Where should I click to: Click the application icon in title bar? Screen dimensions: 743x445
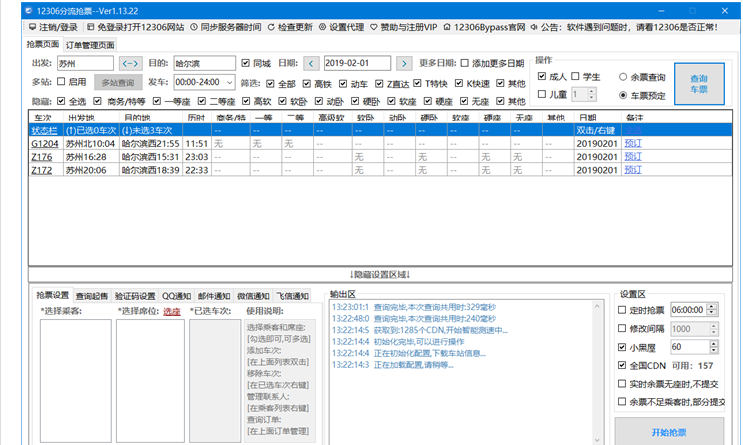pyautogui.click(x=28, y=10)
